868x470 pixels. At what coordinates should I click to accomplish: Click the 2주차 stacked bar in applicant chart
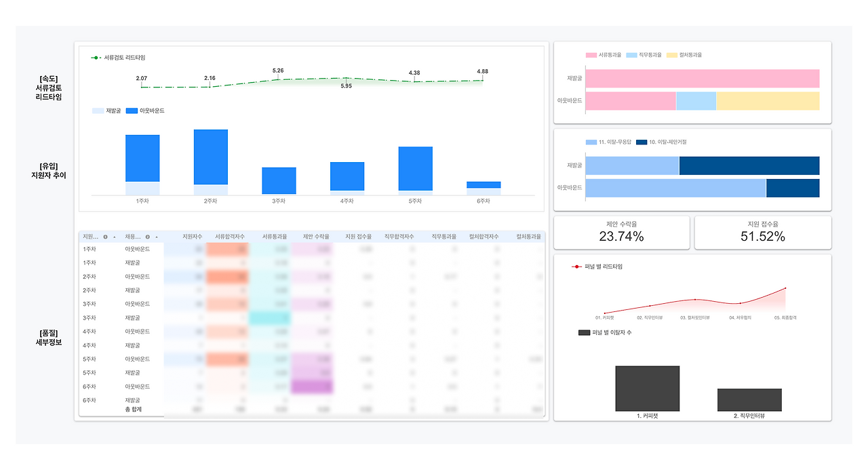point(211,162)
